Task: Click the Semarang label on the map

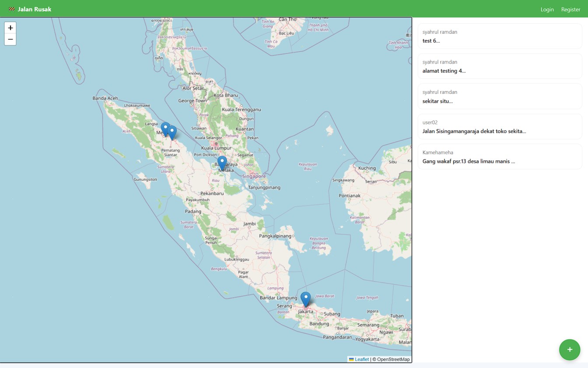Action: pyautogui.click(x=368, y=325)
